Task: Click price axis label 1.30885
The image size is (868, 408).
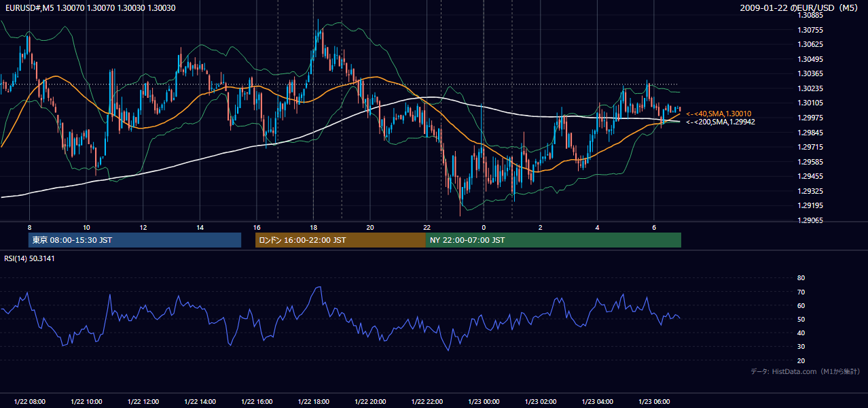Action: (x=811, y=15)
